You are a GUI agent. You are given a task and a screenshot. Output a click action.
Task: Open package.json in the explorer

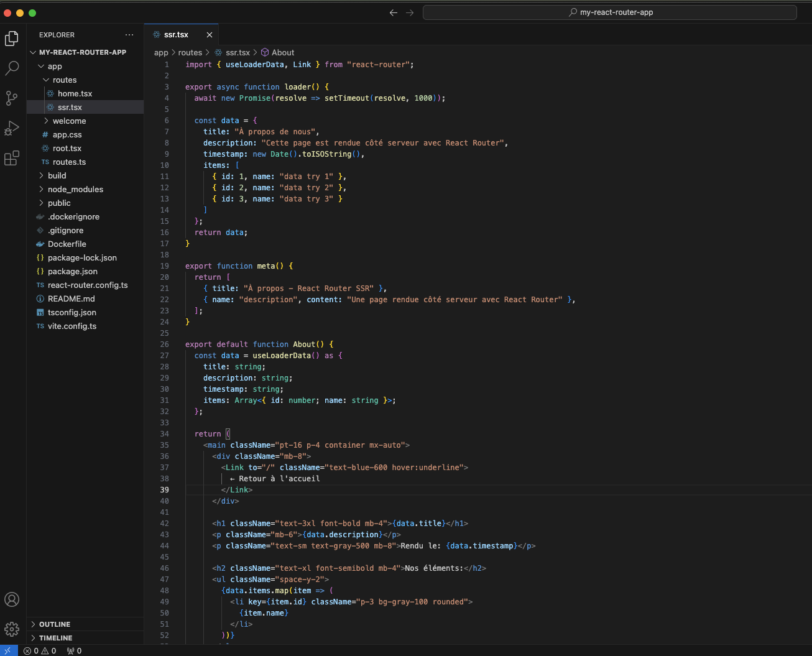73,272
